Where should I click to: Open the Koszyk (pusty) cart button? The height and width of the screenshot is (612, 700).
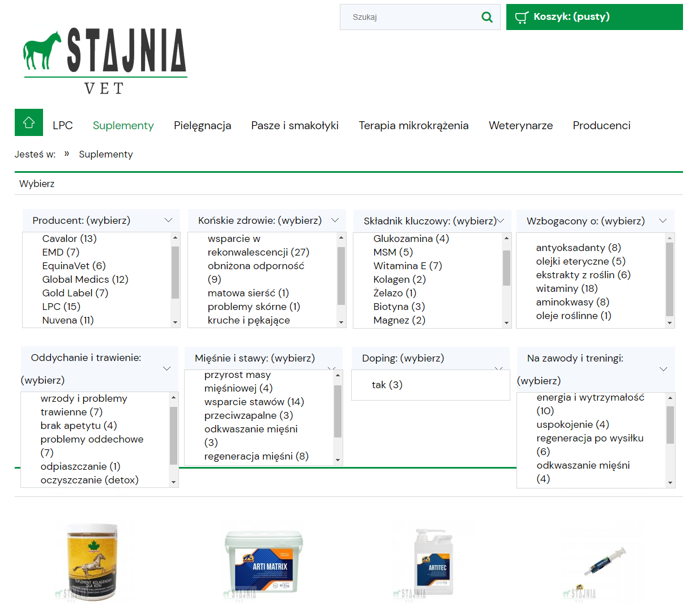click(x=595, y=17)
